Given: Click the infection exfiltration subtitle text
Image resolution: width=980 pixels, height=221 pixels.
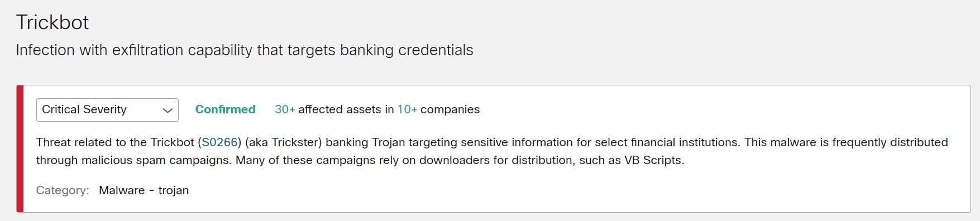Looking at the screenshot, I should click(x=245, y=50).
